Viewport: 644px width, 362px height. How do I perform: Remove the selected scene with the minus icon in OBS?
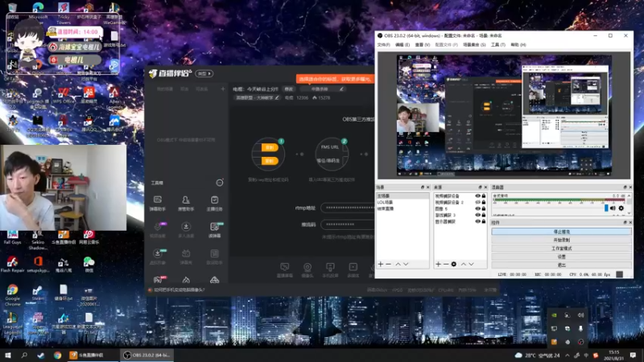click(x=388, y=264)
